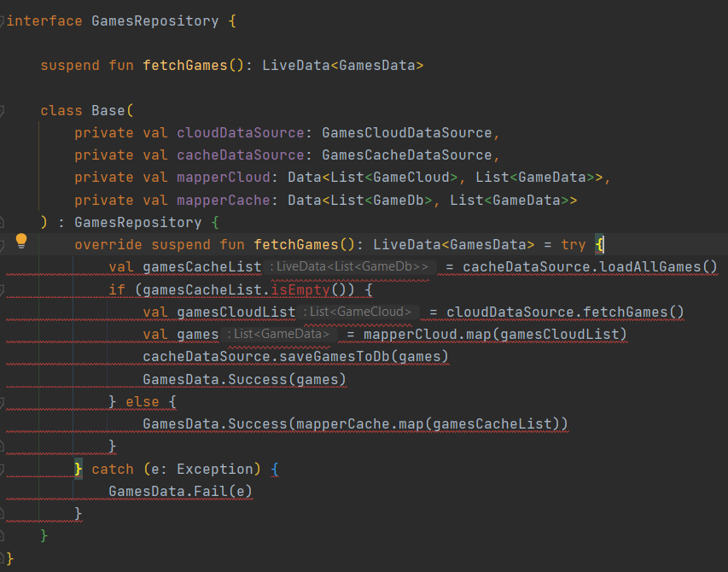Click the 'try' keyword on the override line
The image size is (728, 572).
point(574,245)
